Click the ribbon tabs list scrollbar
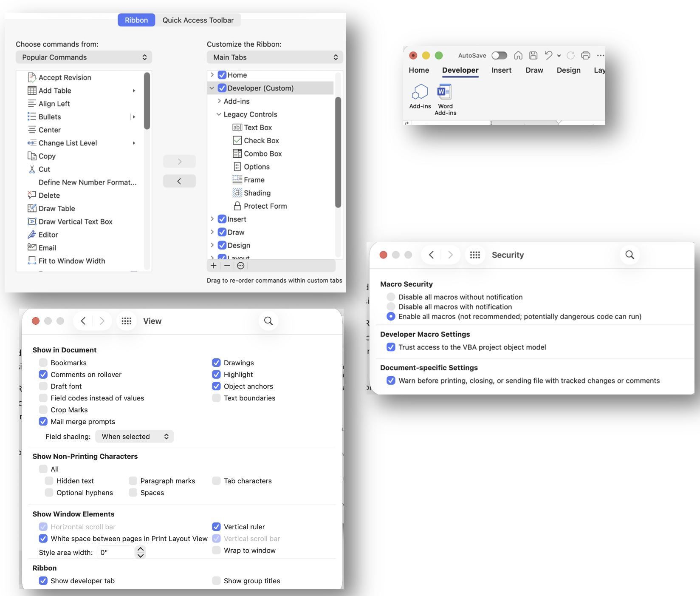Image resolution: width=700 pixels, height=596 pixels. coord(338,152)
